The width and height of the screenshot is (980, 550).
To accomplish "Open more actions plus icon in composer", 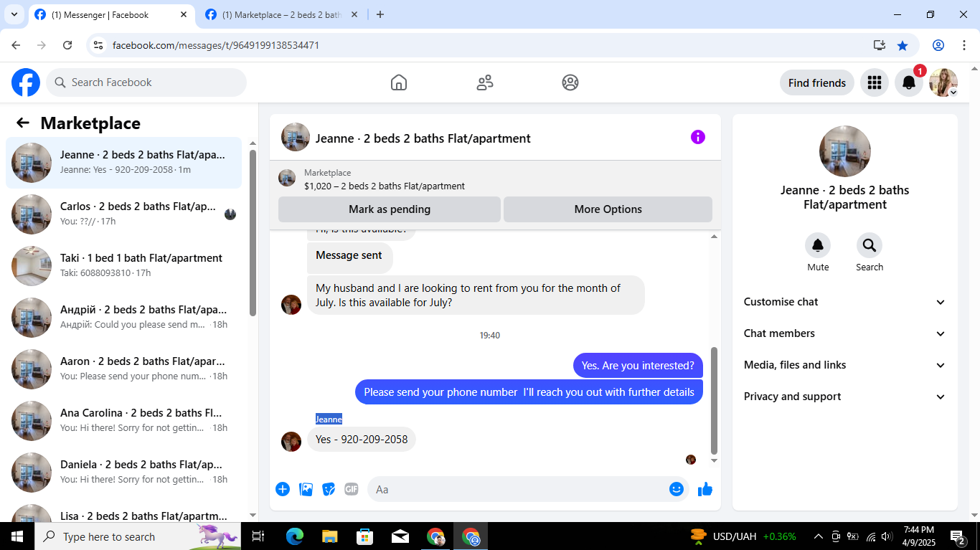I will (x=283, y=489).
